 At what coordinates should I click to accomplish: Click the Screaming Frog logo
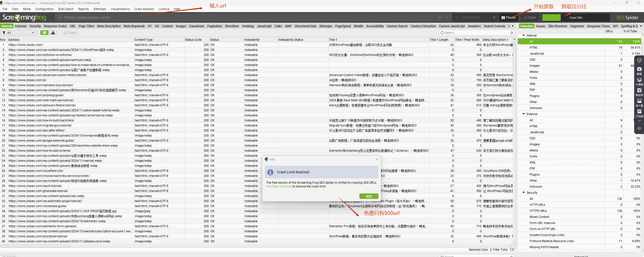pyautogui.click(x=24, y=17)
